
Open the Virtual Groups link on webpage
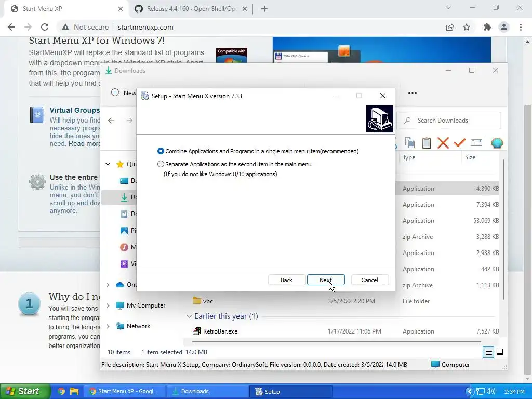click(75, 110)
